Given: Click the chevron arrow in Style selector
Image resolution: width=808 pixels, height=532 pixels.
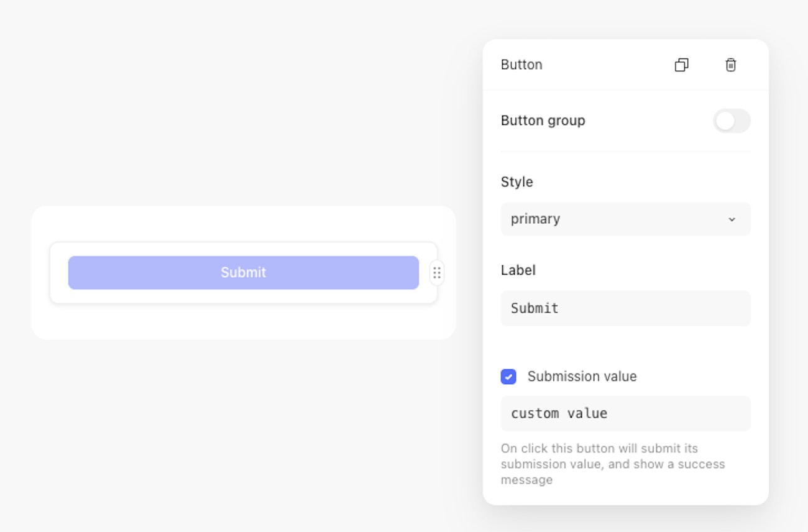Looking at the screenshot, I should 732,219.
